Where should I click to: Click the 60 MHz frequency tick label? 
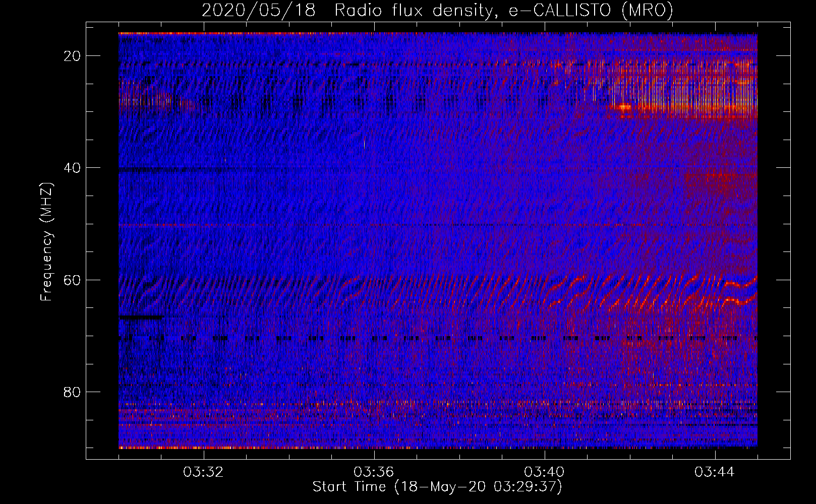[73, 280]
